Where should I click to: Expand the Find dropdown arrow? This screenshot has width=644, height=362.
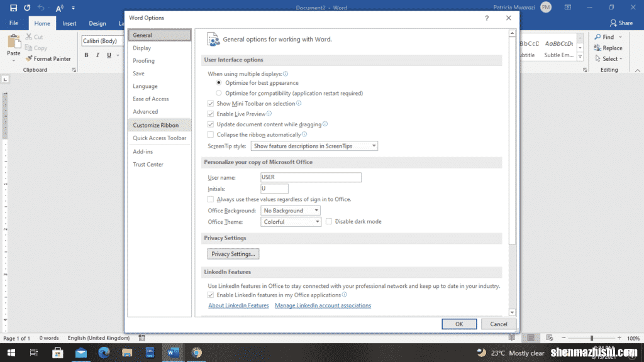coord(620,37)
